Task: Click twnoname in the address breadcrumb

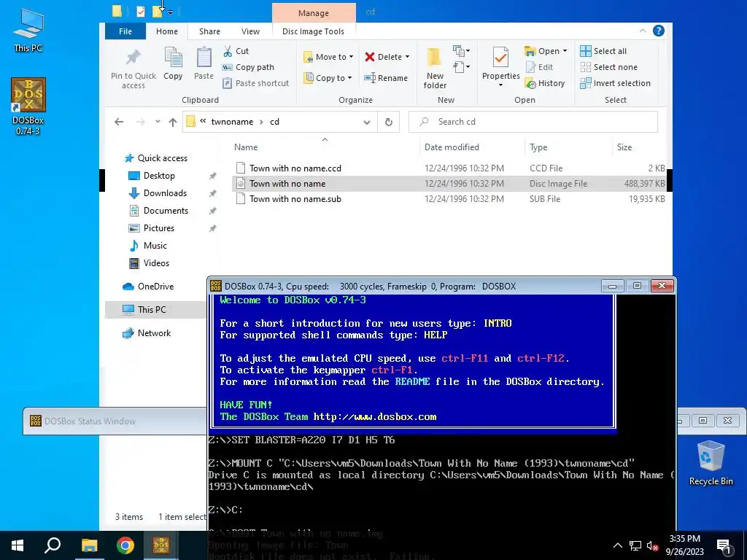Action: (232, 122)
